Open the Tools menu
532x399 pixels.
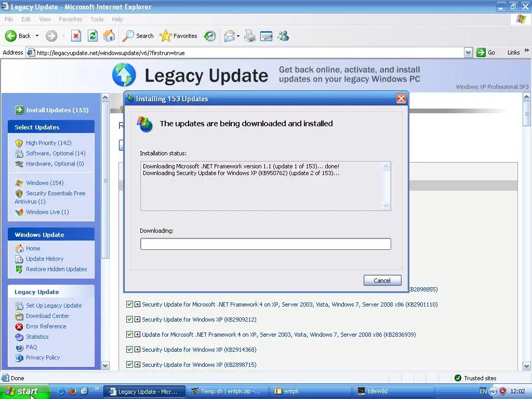coord(97,19)
